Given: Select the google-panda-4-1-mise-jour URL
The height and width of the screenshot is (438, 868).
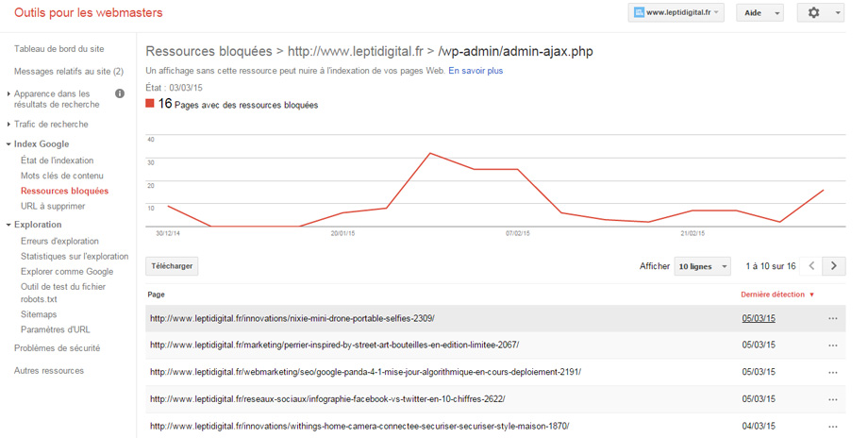Looking at the screenshot, I should 365,372.
